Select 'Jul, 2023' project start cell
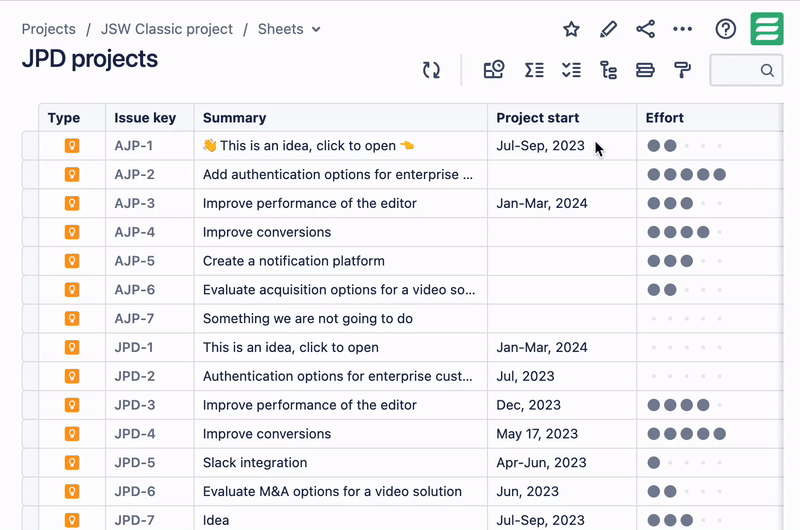 click(562, 376)
